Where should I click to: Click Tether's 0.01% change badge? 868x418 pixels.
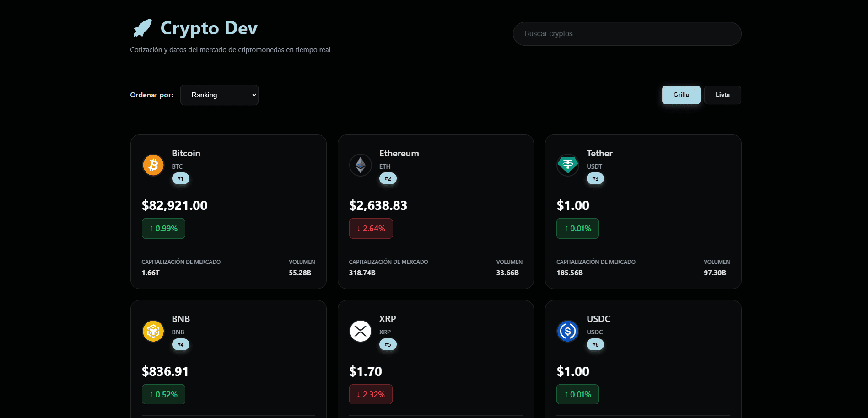(577, 229)
